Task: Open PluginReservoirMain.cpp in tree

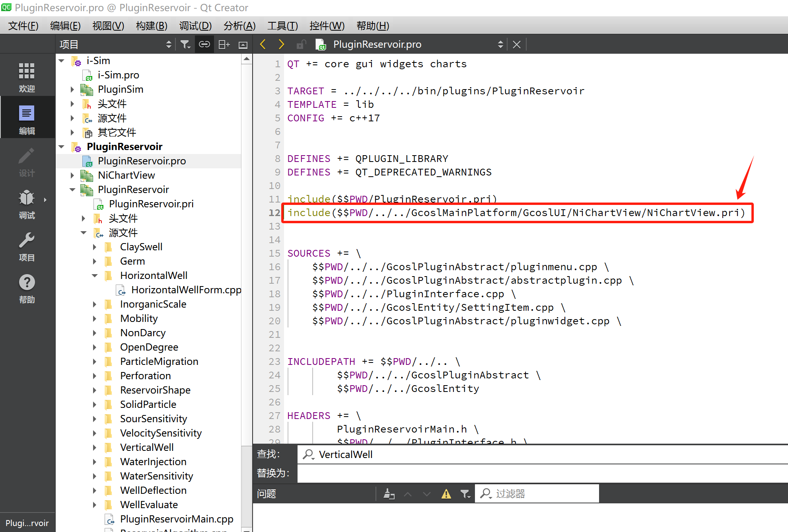Action: click(x=176, y=519)
